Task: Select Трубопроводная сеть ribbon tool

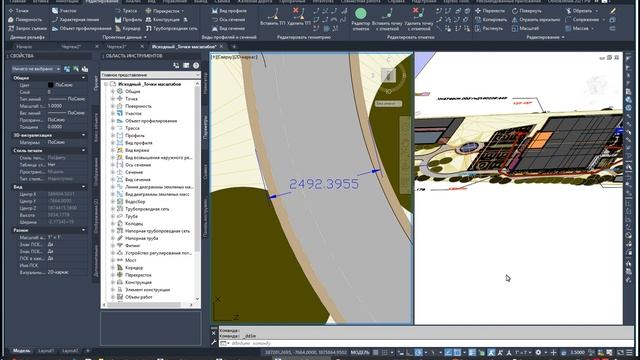Action: click(171, 29)
